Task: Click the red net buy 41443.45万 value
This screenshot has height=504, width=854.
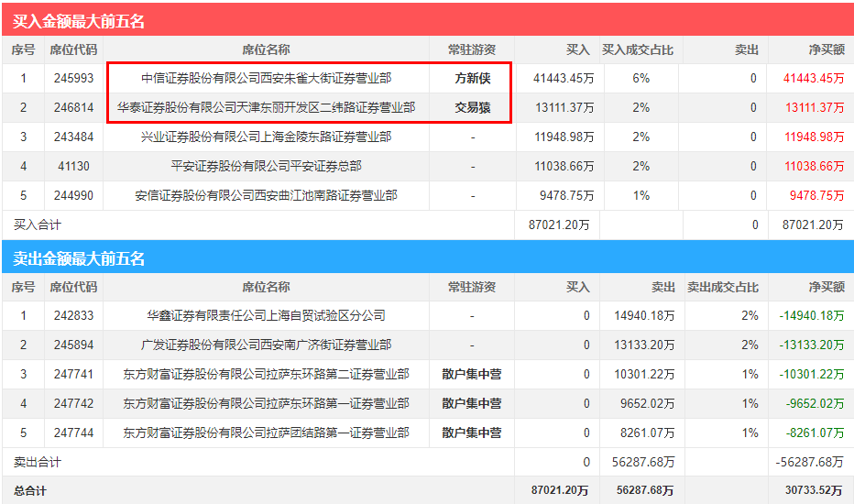Action: coord(814,79)
